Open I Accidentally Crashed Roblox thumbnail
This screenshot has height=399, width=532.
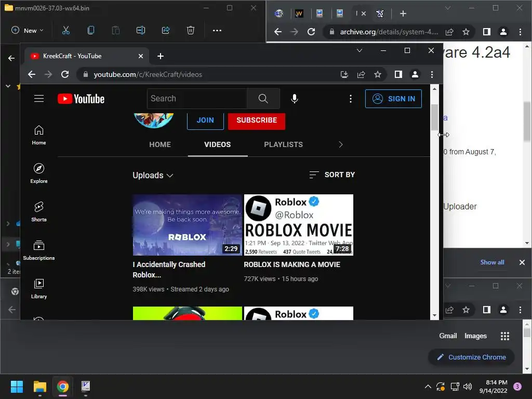[x=187, y=224]
